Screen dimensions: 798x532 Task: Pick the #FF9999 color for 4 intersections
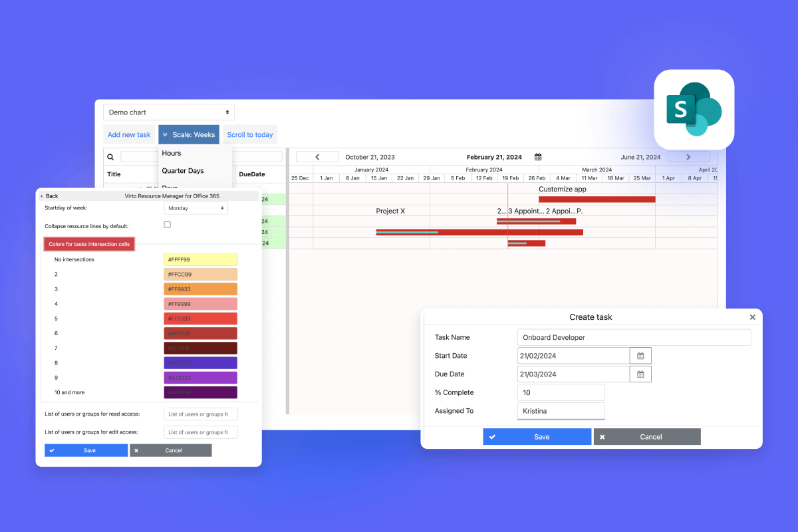click(x=200, y=304)
